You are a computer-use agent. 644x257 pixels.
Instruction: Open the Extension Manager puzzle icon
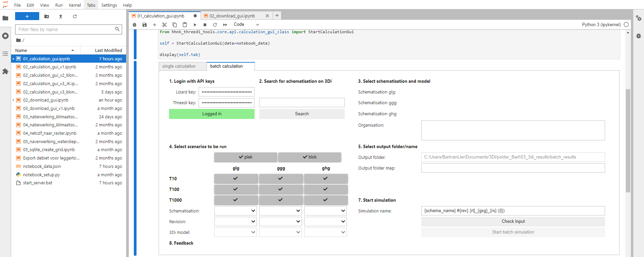pyautogui.click(x=5, y=71)
